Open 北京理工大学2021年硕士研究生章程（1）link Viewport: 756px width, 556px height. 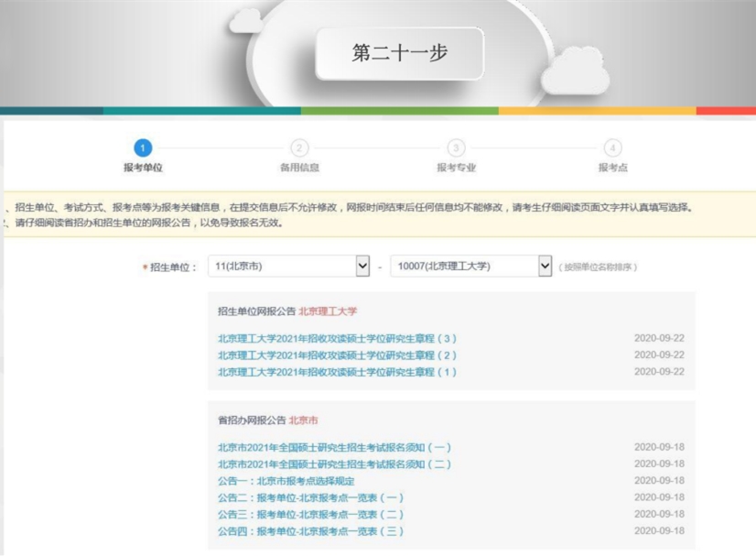tap(336, 372)
